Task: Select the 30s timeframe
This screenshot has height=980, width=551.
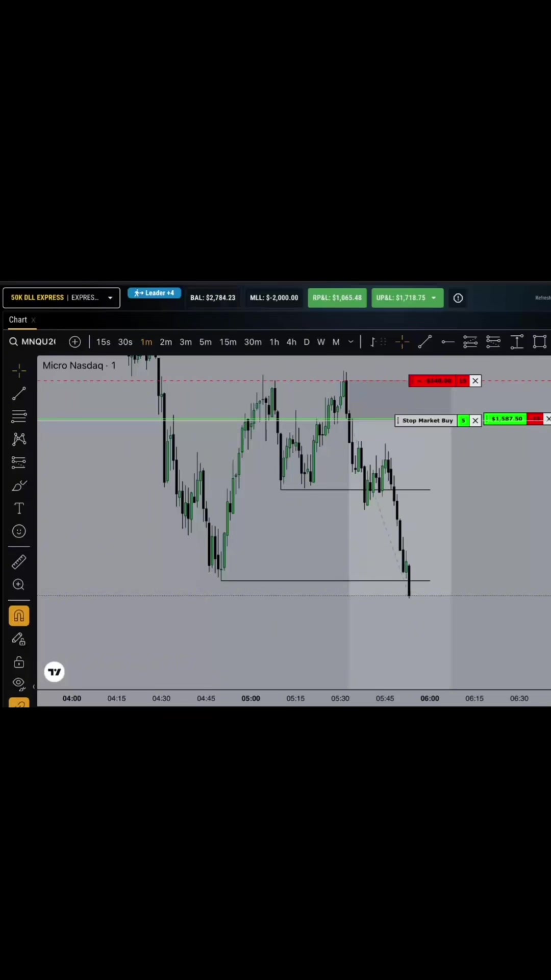Action: tap(125, 342)
